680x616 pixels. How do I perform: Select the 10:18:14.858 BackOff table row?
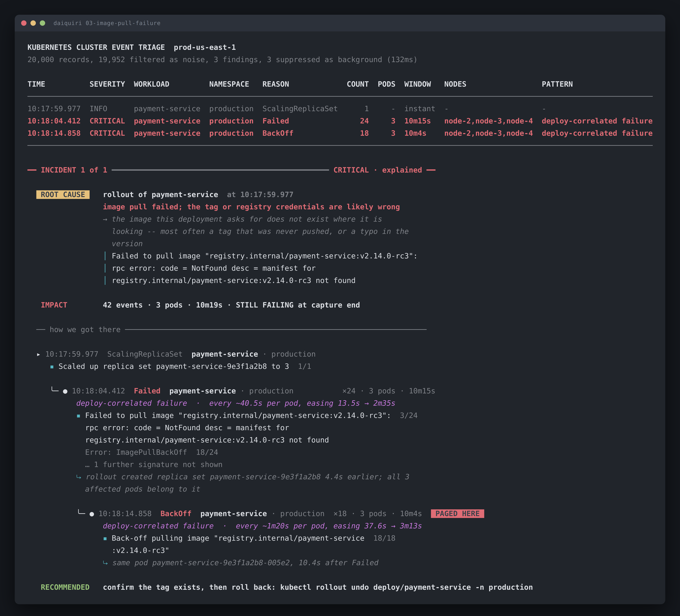pyautogui.click(x=340, y=133)
